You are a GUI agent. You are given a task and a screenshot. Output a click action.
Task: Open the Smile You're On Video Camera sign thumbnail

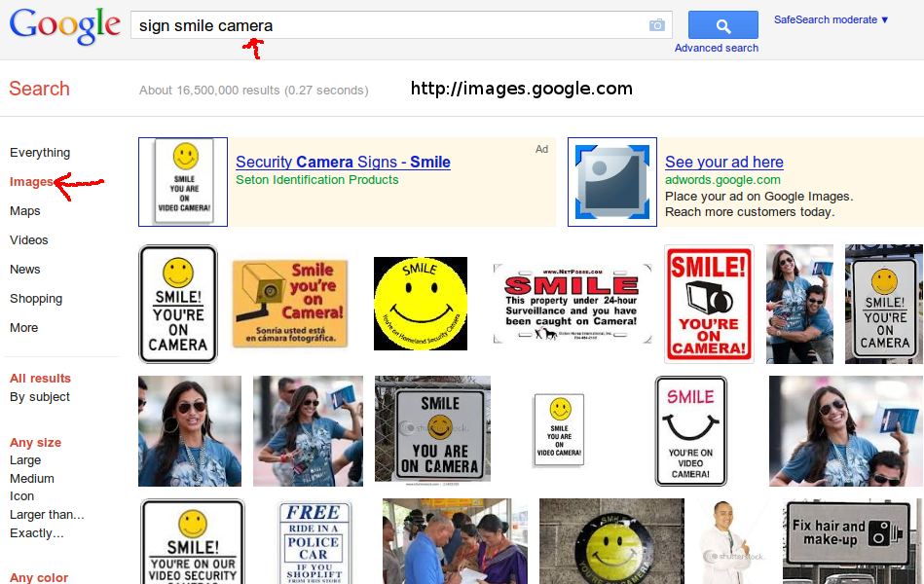tap(690, 431)
